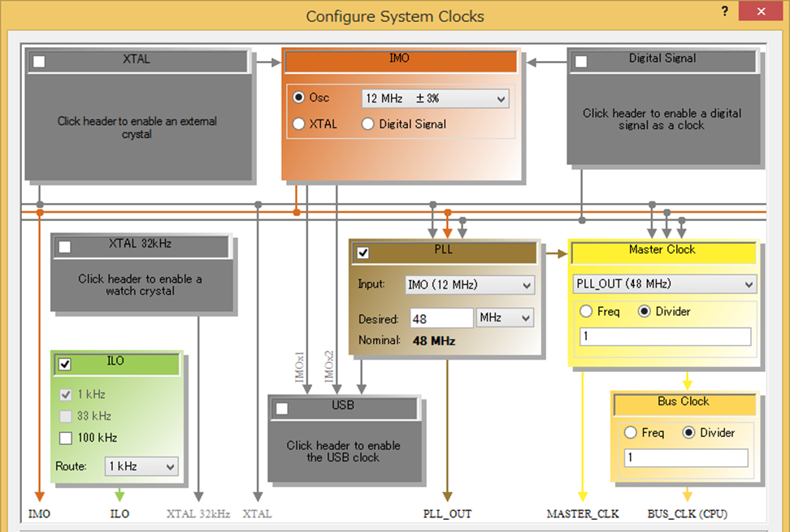This screenshot has width=790, height=532.
Task: Choose Master Clock Freq radio button
Action: pos(585,311)
